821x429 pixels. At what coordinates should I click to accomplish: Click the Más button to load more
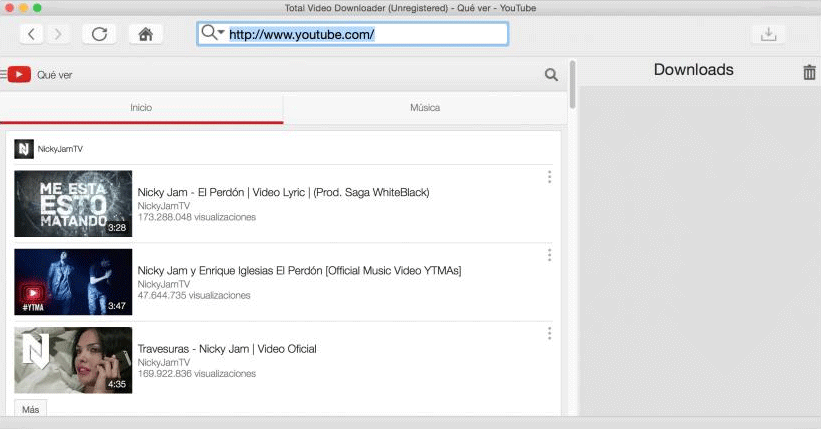pos(30,409)
